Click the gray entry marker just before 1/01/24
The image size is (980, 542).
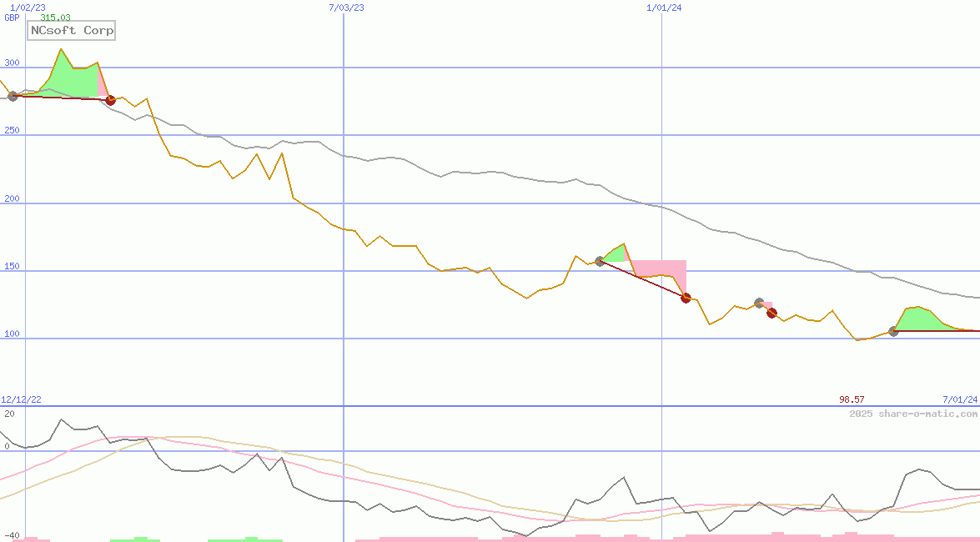click(x=600, y=261)
